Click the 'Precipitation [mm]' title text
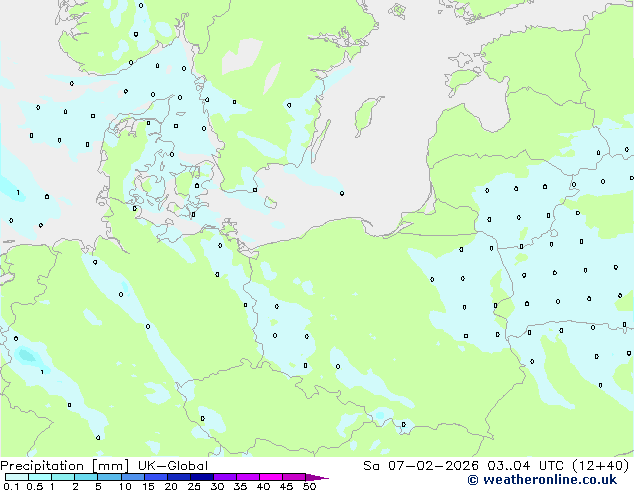 (65, 466)
